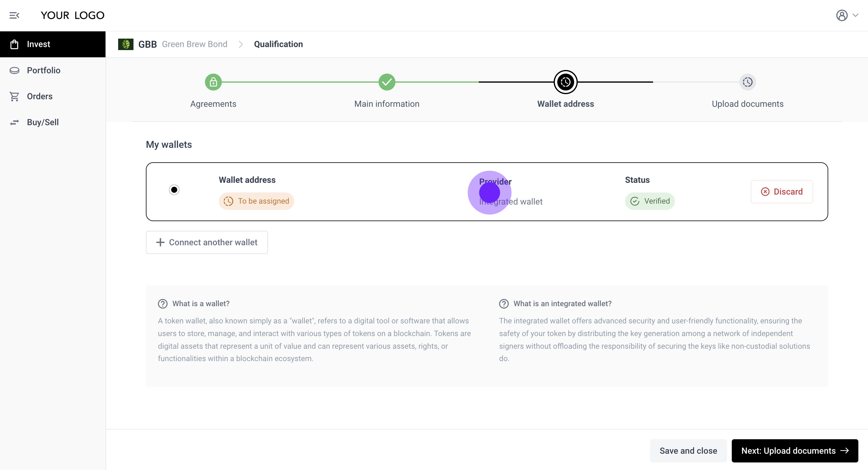
Task: Select the integrated wallet radio button
Action: pyautogui.click(x=174, y=190)
